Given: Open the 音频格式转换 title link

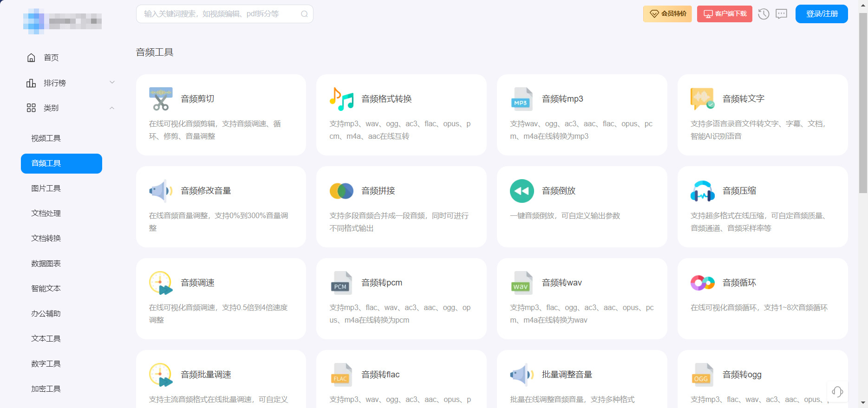Looking at the screenshot, I should coord(386,99).
